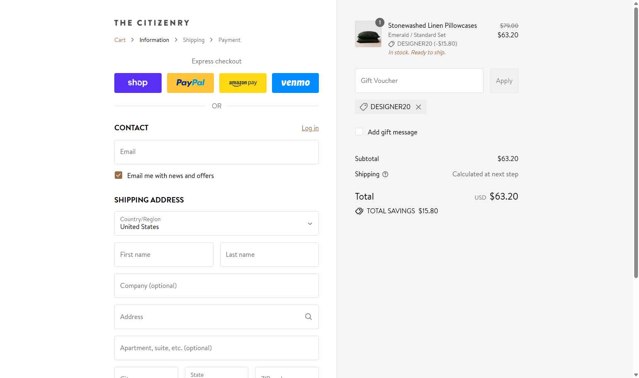Open the Country/Region dropdown
This screenshot has width=639, height=378.
pos(216,223)
